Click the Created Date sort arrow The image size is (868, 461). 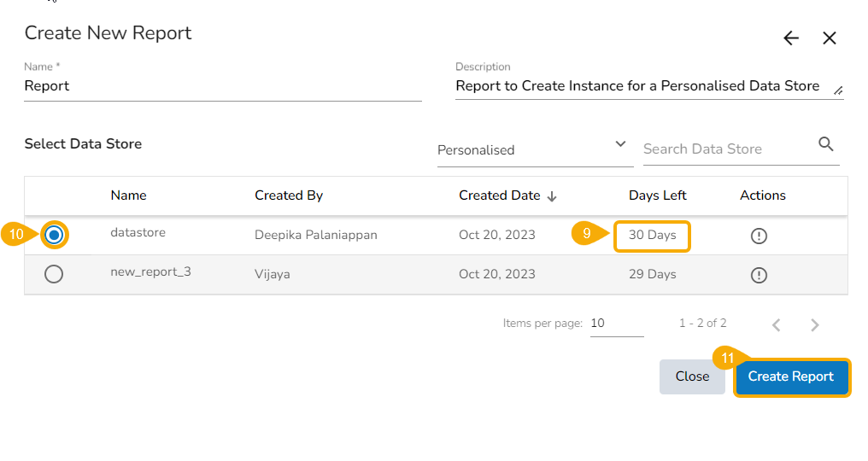(552, 196)
